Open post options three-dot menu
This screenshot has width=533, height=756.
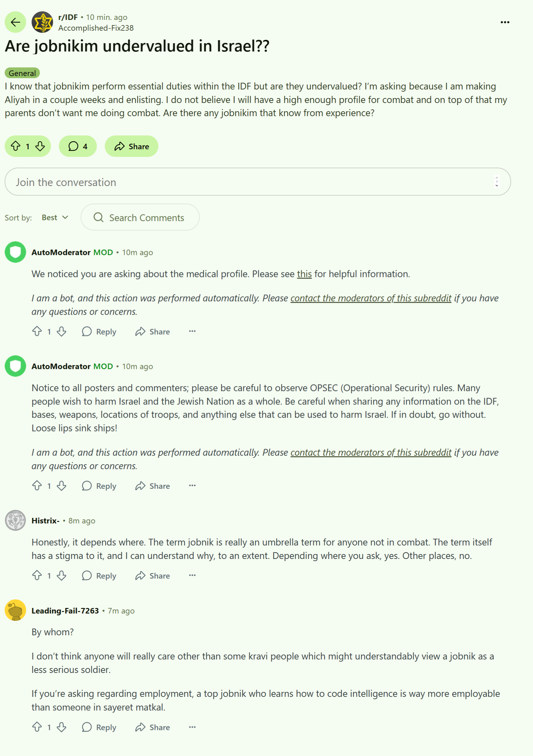505,22
